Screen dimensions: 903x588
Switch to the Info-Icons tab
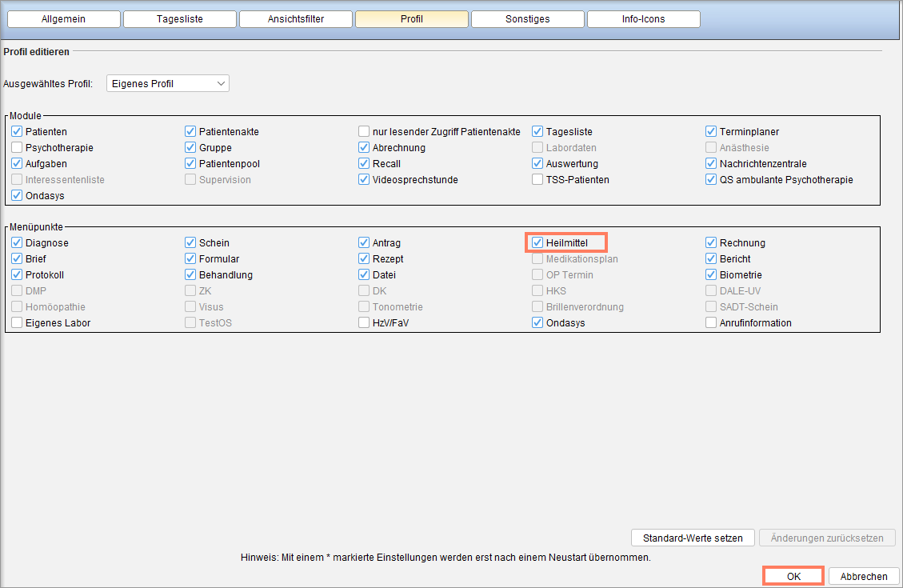pos(643,19)
